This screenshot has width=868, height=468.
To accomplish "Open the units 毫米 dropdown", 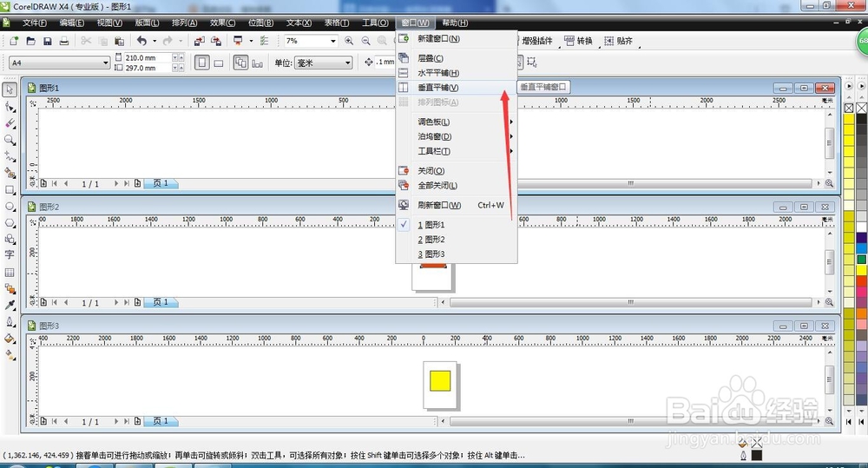I will tap(348, 63).
